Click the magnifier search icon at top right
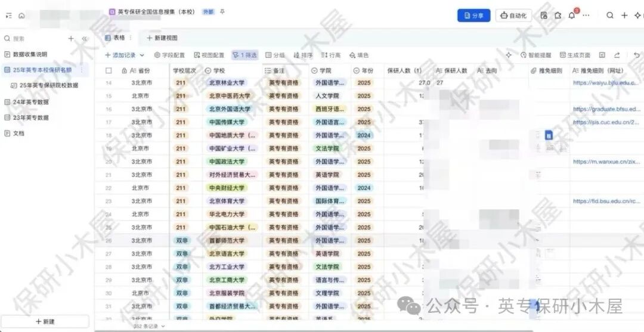 [x=610, y=15]
